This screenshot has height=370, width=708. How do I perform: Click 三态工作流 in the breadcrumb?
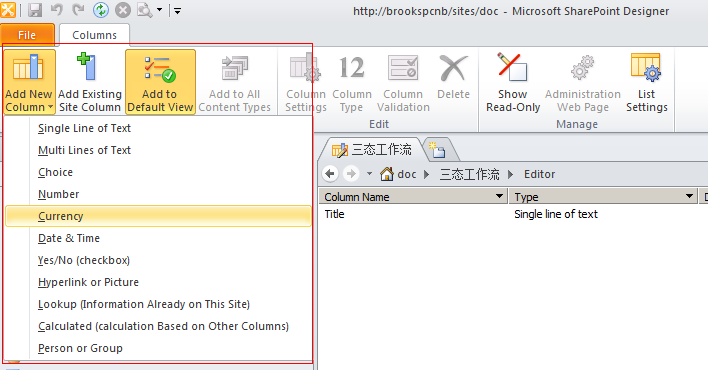(470, 174)
